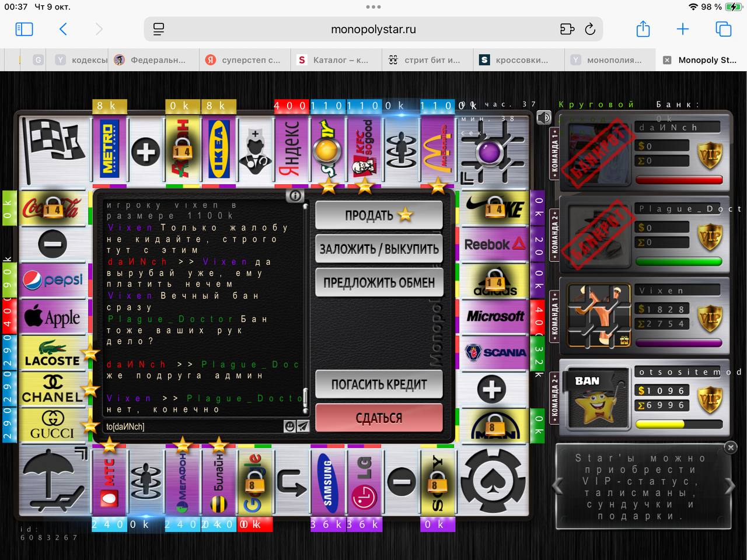Click the monopolystar.ru address bar

click(373, 29)
